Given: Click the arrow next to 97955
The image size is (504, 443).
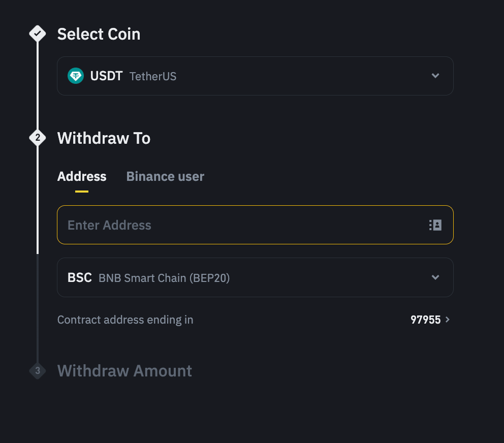Looking at the screenshot, I should pos(448,320).
